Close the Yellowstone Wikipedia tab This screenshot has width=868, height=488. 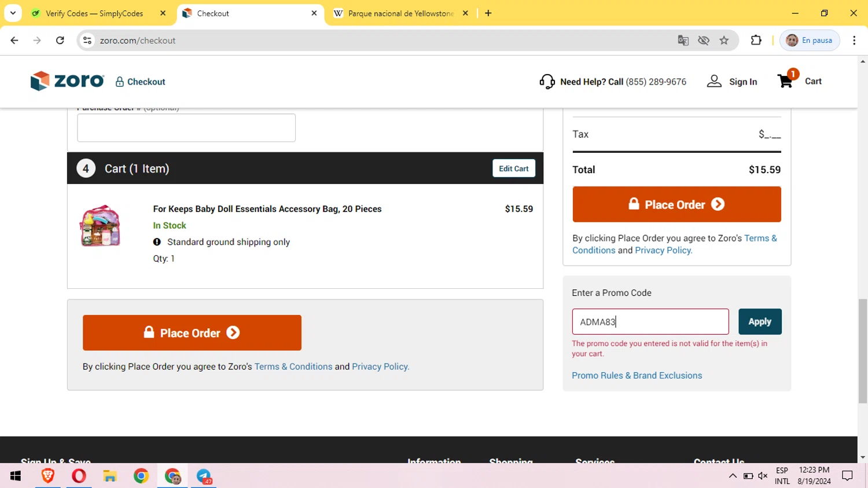pyautogui.click(x=465, y=13)
